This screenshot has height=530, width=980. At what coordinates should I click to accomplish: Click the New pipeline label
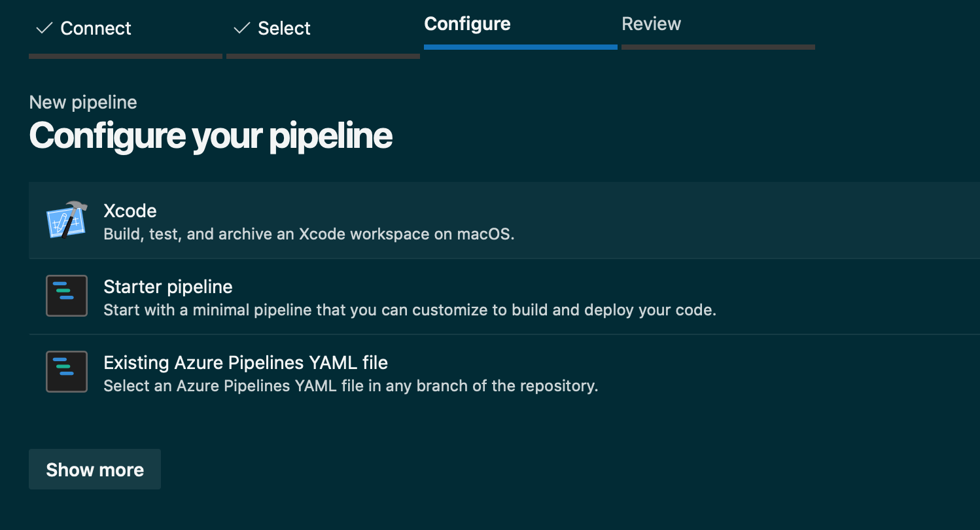pyautogui.click(x=82, y=102)
